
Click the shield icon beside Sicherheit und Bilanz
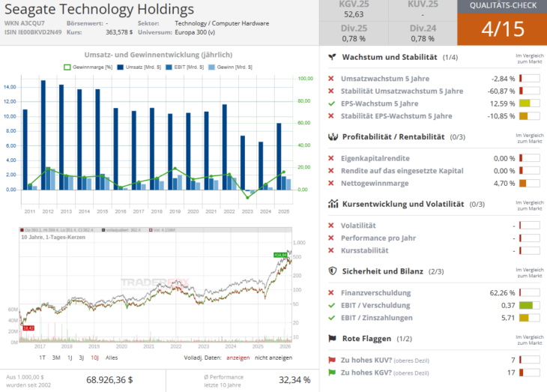point(332,271)
